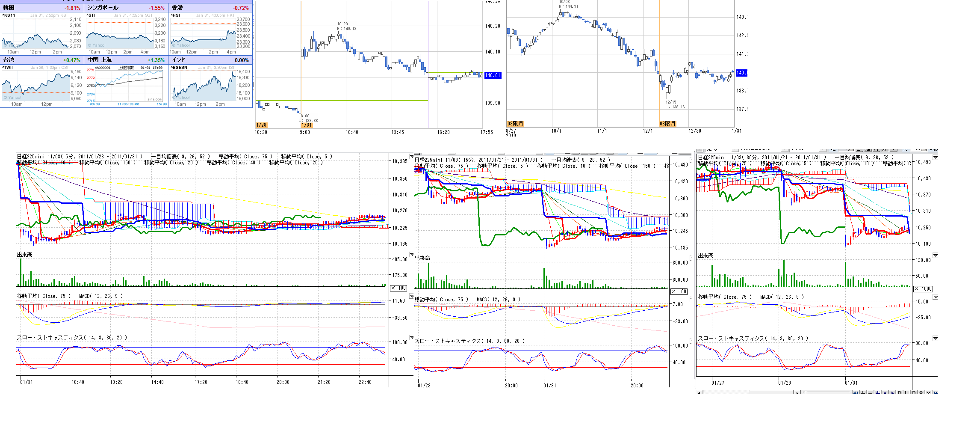Select the 09限月 contract label on daily chart

point(515,124)
